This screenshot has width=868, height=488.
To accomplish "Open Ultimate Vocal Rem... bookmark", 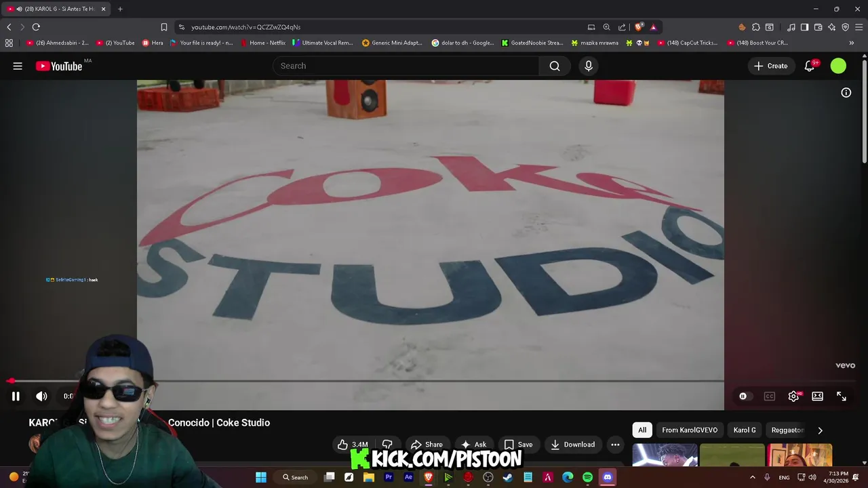I will (323, 43).
